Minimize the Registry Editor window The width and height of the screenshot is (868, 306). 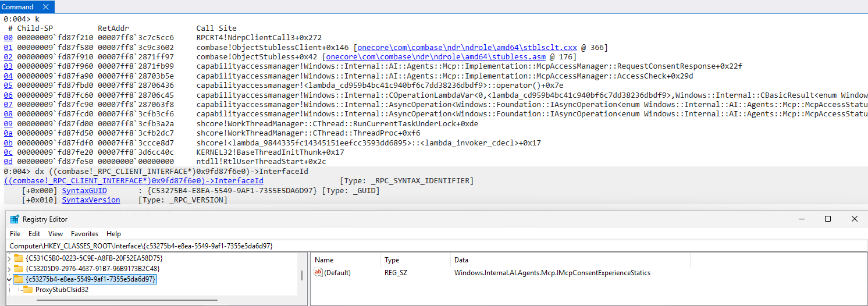tap(801, 219)
